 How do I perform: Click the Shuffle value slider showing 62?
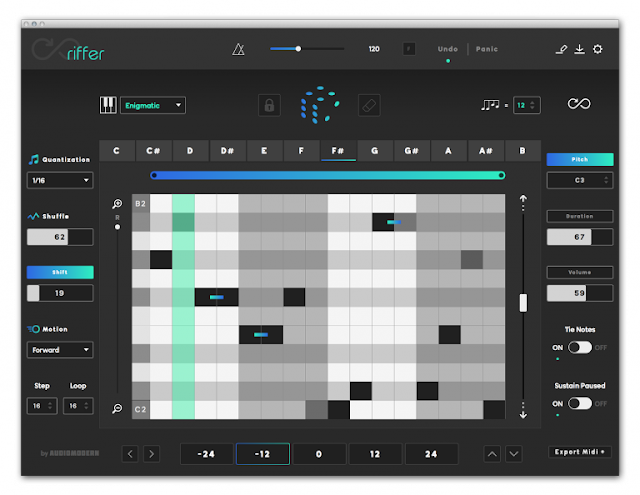click(60, 237)
